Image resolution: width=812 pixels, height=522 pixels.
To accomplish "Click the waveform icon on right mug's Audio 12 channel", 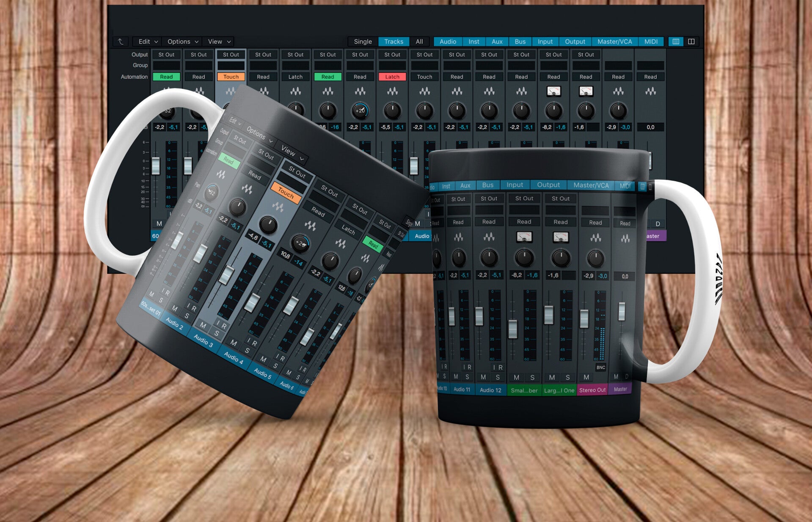I will pyautogui.click(x=489, y=237).
